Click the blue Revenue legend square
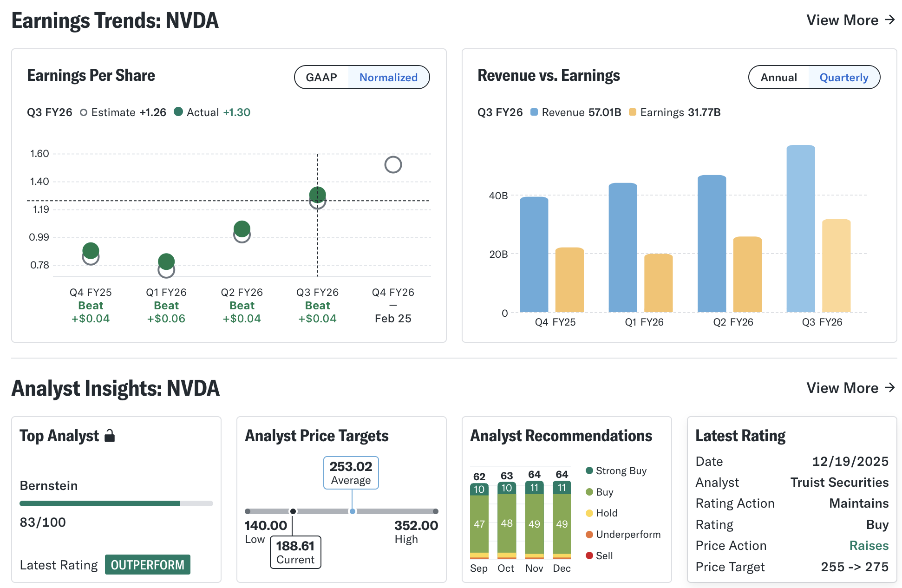Viewport: 902px width, 588px height. (534, 112)
